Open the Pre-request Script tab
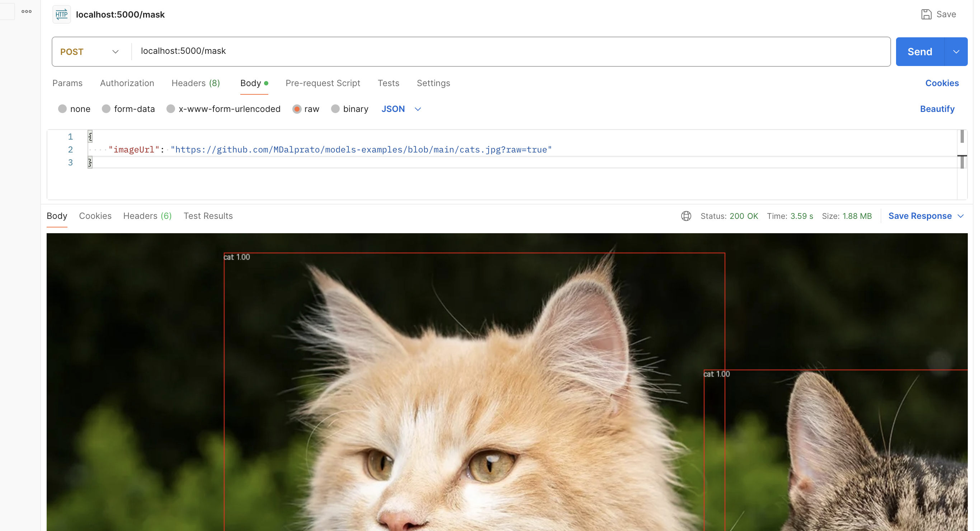The image size is (980, 531). [322, 83]
